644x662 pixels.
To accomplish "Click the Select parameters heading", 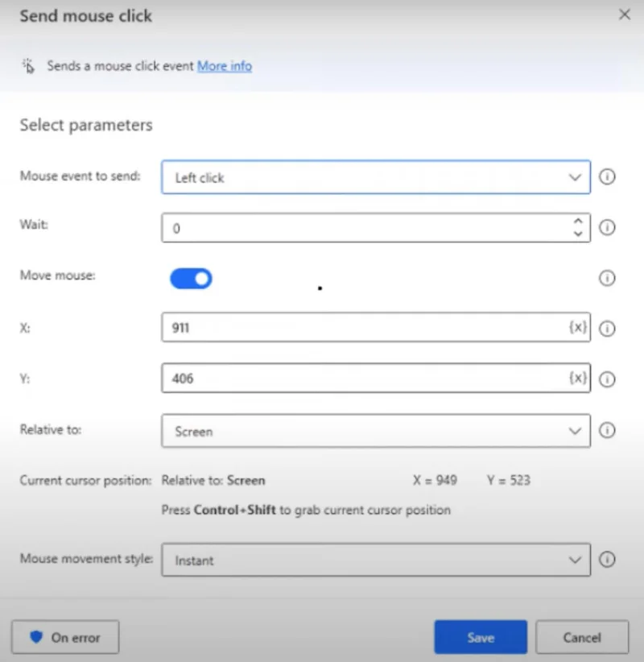I will point(86,125).
